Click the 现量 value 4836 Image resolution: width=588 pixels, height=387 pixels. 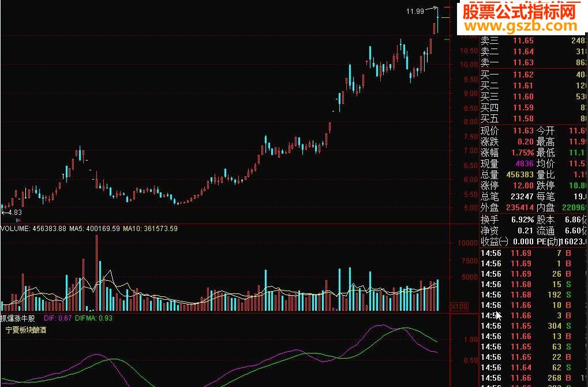525,163
